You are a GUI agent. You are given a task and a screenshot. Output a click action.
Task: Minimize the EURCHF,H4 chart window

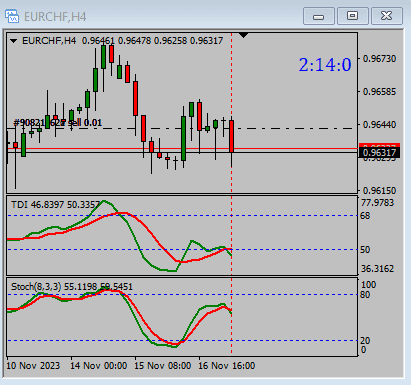coord(319,16)
